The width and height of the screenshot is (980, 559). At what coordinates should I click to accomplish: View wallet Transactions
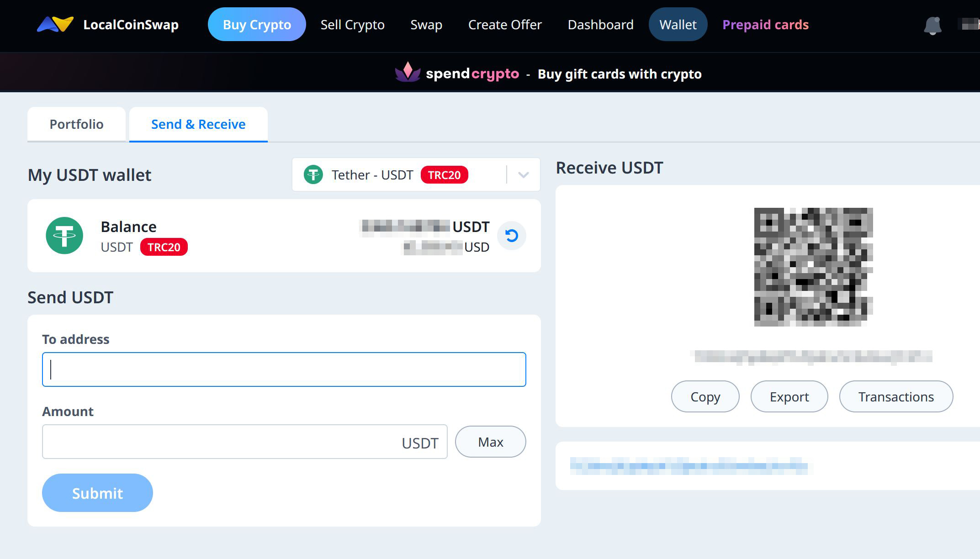pyautogui.click(x=896, y=396)
